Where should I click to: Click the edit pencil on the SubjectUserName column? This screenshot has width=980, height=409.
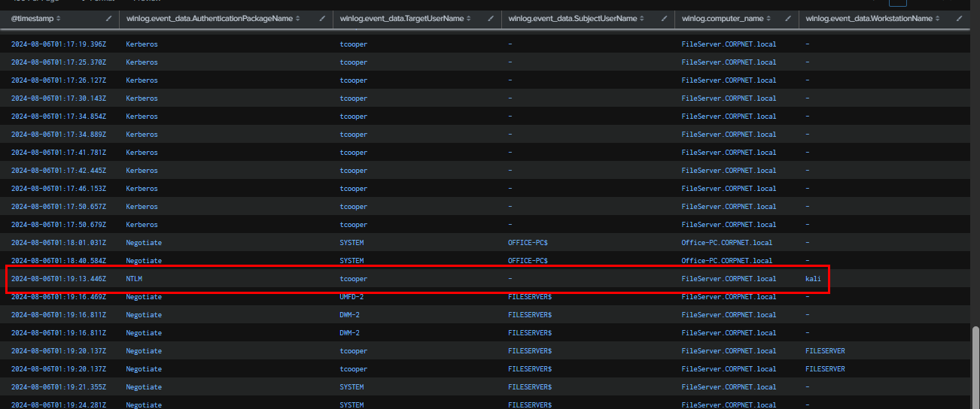(665, 18)
